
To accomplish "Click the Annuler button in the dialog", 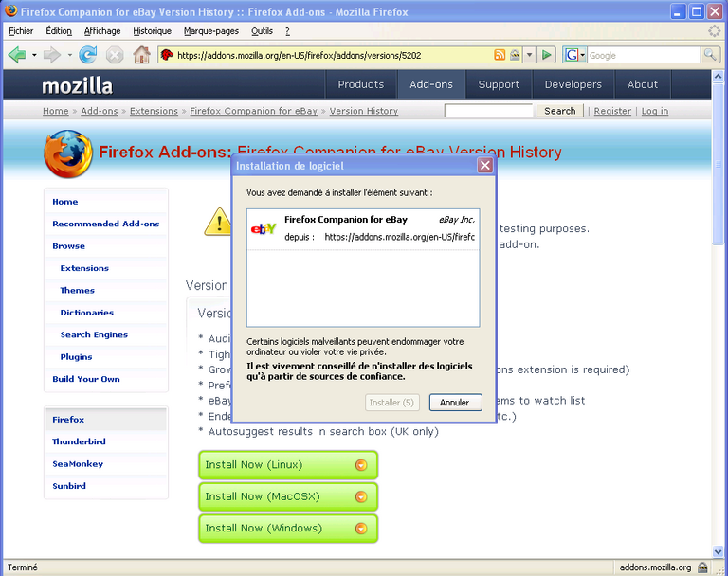I will [x=455, y=403].
